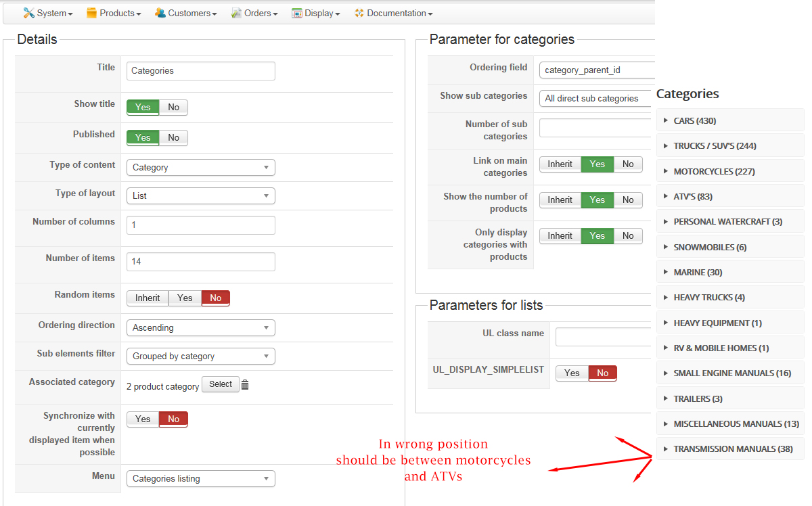Set Published to No
Screen dimensions: 812x506
pos(174,137)
